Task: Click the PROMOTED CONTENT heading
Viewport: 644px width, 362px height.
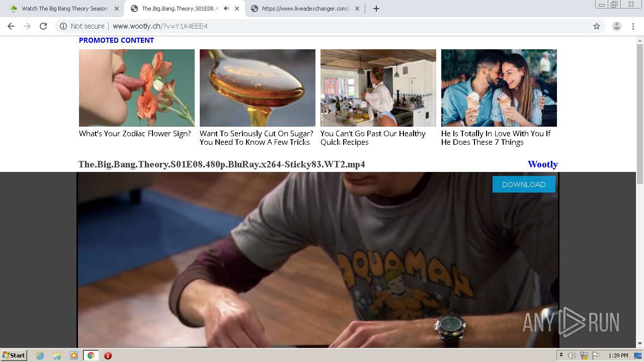Action: pyautogui.click(x=116, y=40)
